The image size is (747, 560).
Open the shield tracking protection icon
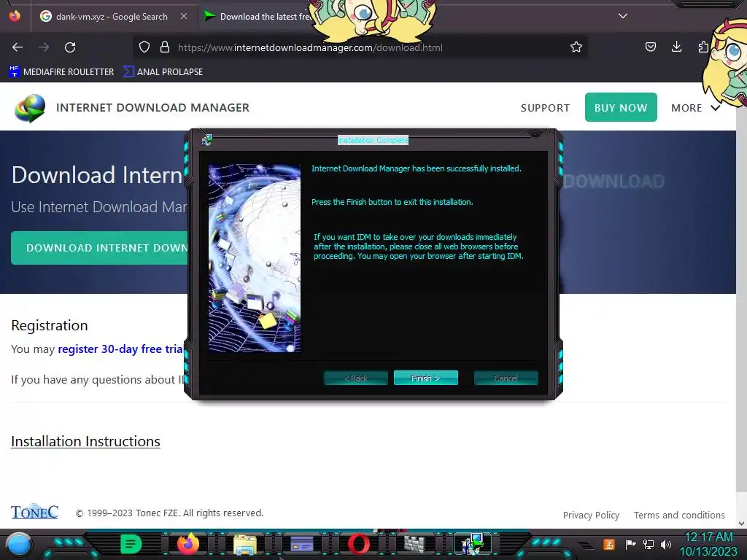(x=144, y=47)
